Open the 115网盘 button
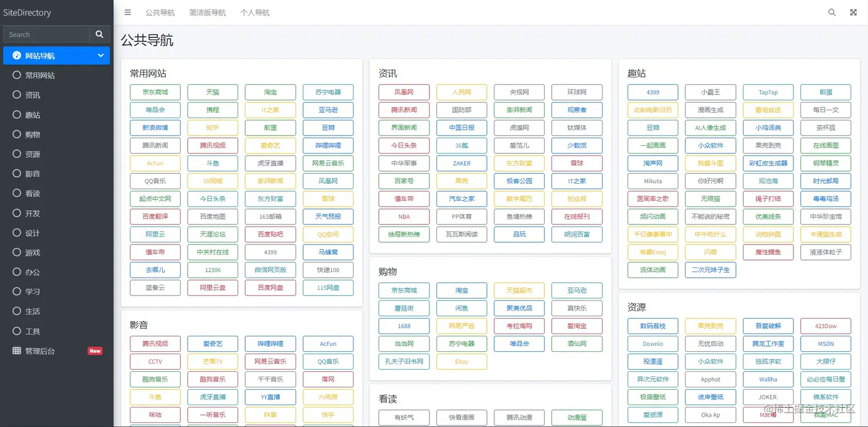Viewport: 868px width, 427px height. 328,288
